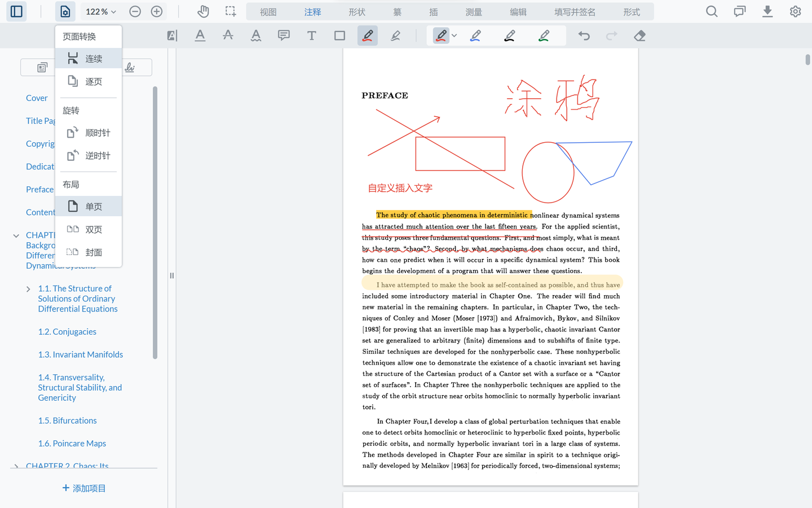Image resolution: width=812 pixels, height=508 pixels.
Task: Select the rectangle shape tool
Action: coord(339,35)
